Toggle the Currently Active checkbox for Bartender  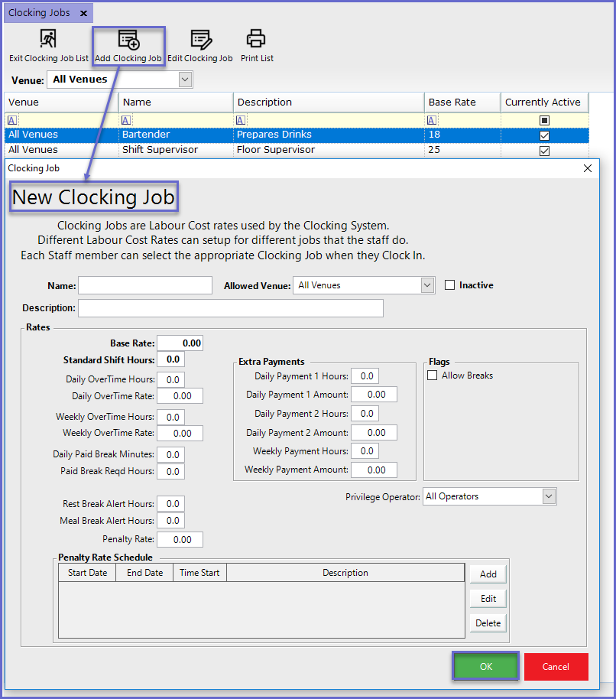coord(544,135)
